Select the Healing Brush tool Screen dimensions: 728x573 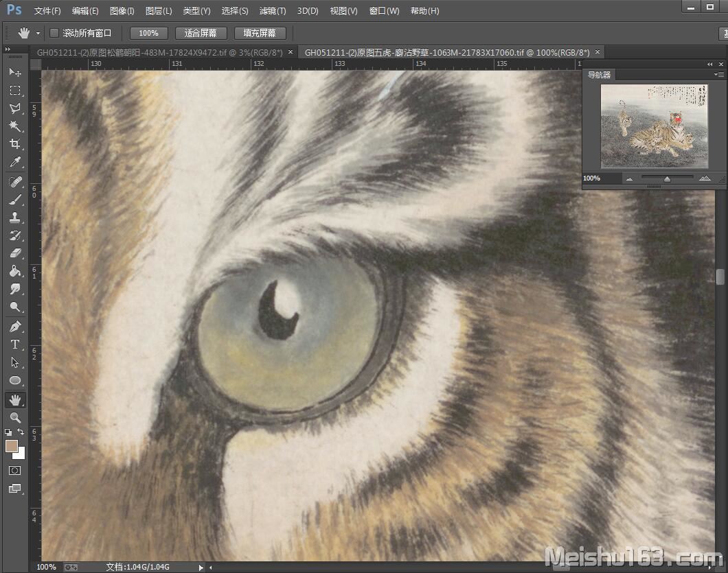pyautogui.click(x=15, y=181)
